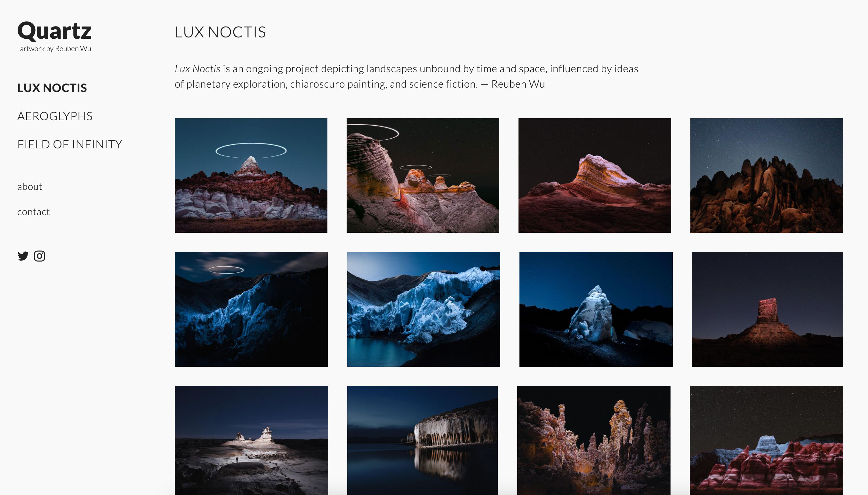View the lone ice block photo
868x495 pixels.
tap(596, 309)
